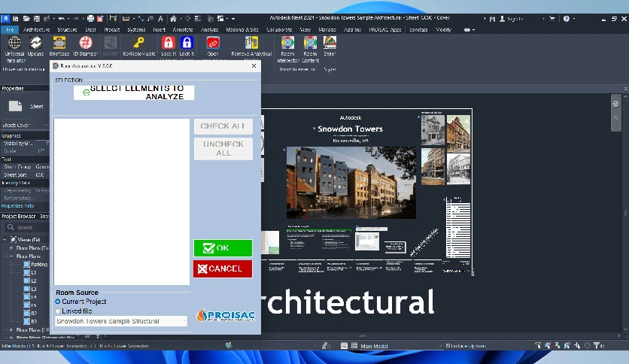
Task: Click the Sign In user icon
Action: pyautogui.click(x=503, y=19)
